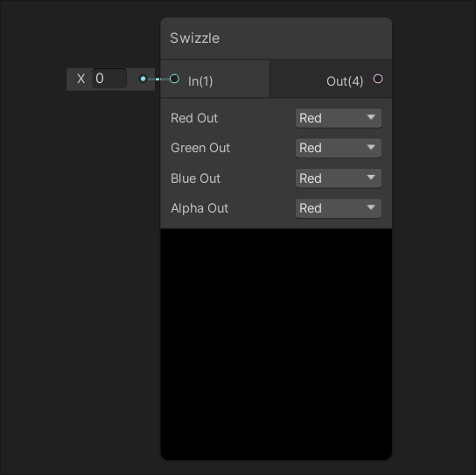Open the Blue Out channel dropdown

click(x=339, y=178)
